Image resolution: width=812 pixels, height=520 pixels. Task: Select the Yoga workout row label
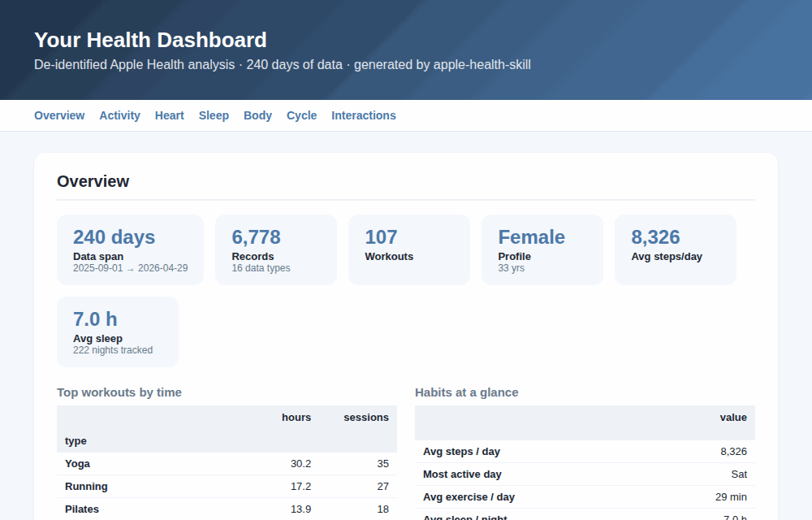pos(77,464)
